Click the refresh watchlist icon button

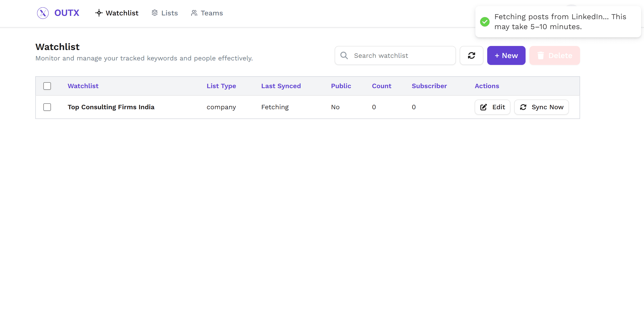click(x=471, y=55)
